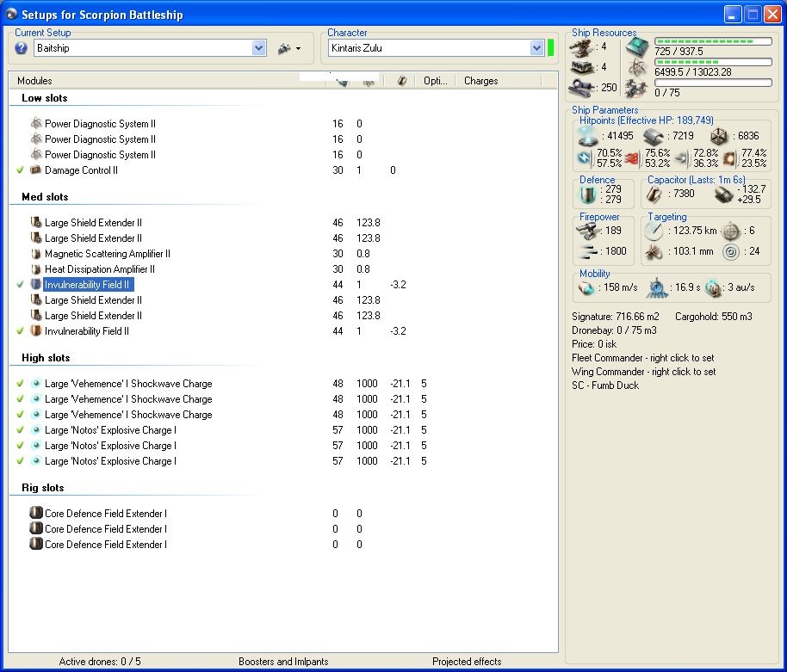Screen dimensions: 787x672
Task: Click the shield hitpoints icon showing 41495
Action: pyautogui.click(x=587, y=136)
